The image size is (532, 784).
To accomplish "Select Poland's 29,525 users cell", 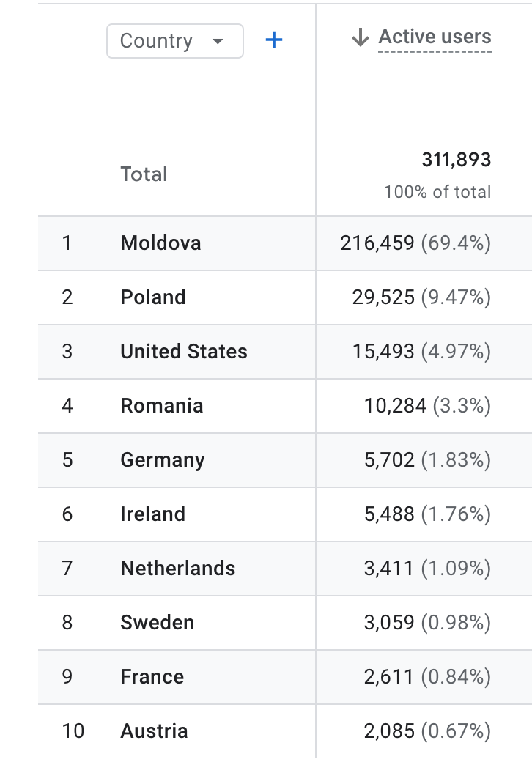I will tap(383, 297).
